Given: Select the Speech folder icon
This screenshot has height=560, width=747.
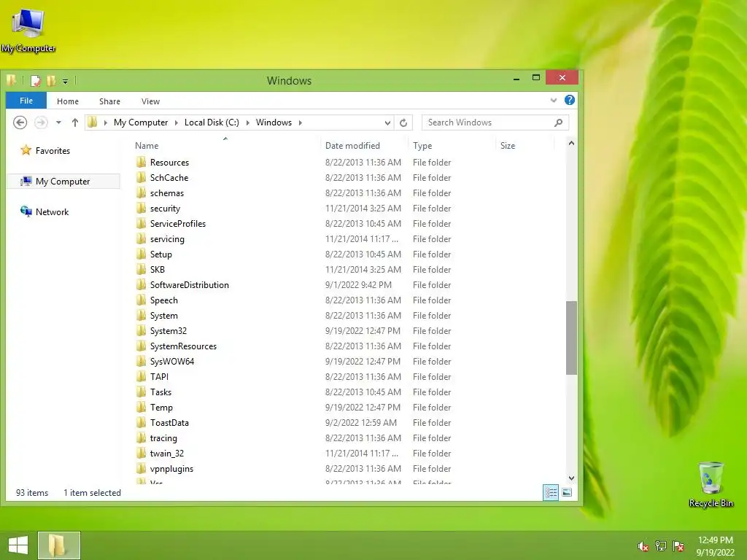Looking at the screenshot, I should (x=141, y=300).
